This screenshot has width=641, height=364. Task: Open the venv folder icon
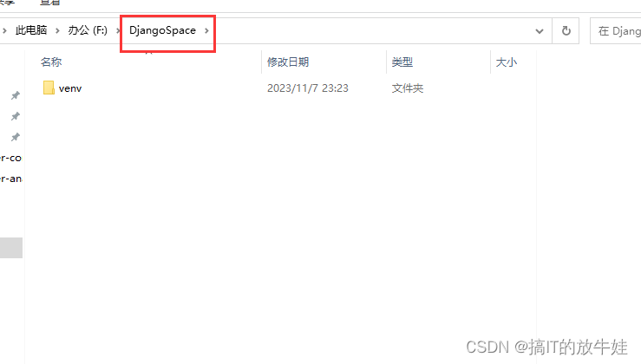[49, 88]
